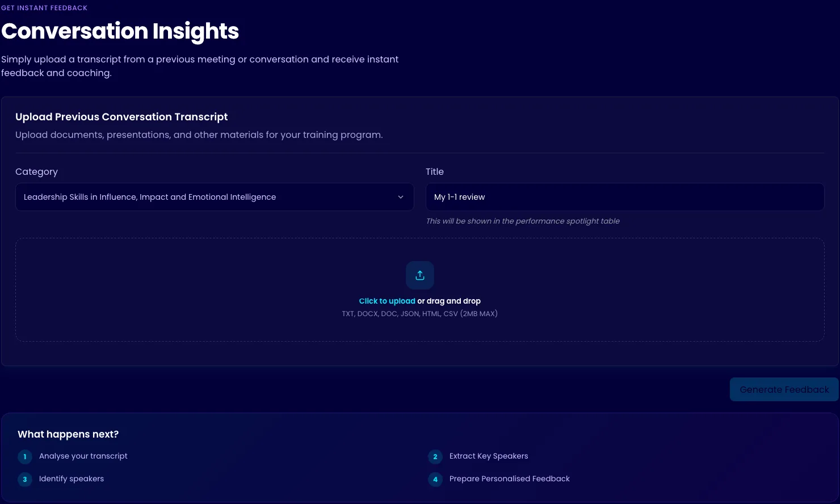Click the performance spotlight table hint
The width and height of the screenshot is (840, 504).
coord(523,221)
